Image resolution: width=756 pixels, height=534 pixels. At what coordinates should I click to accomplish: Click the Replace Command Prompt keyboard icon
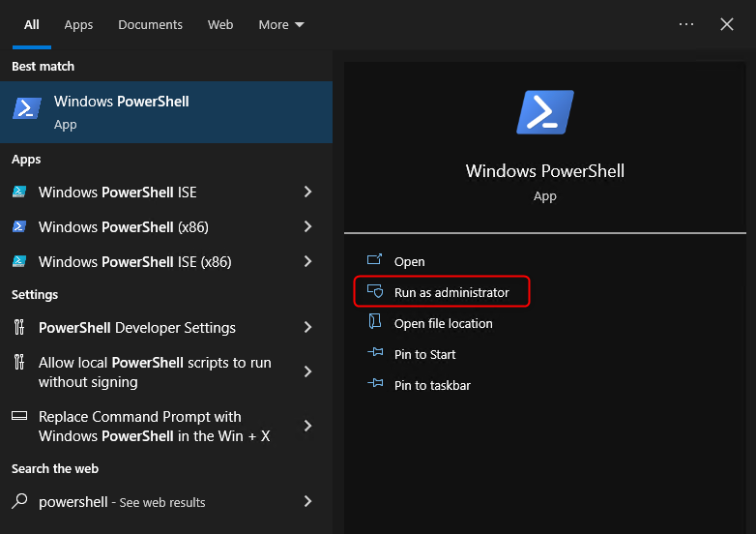[19, 416]
